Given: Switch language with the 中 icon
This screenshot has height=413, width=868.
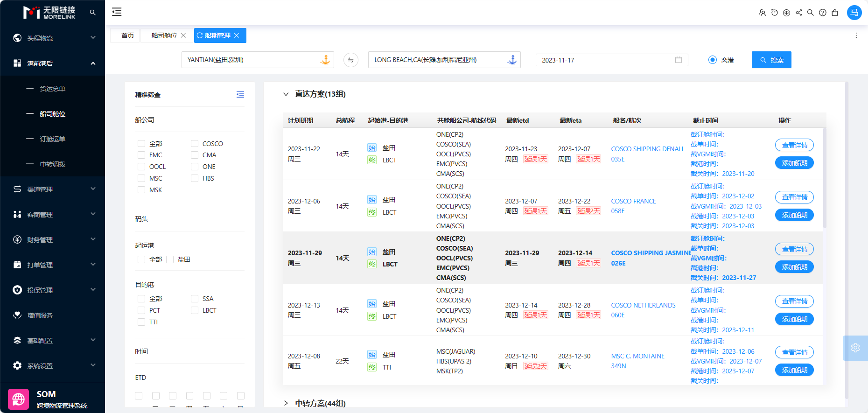Looking at the screenshot, I should pyautogui.click(x=787, y=13).
